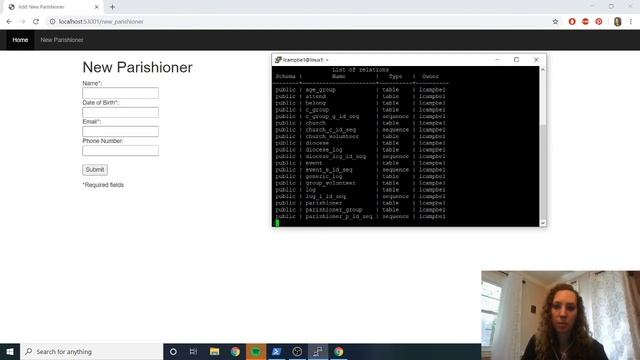Focus the Date of Birth field
Viewport: 640px width, 360px height.
click(x=120, y=112)
